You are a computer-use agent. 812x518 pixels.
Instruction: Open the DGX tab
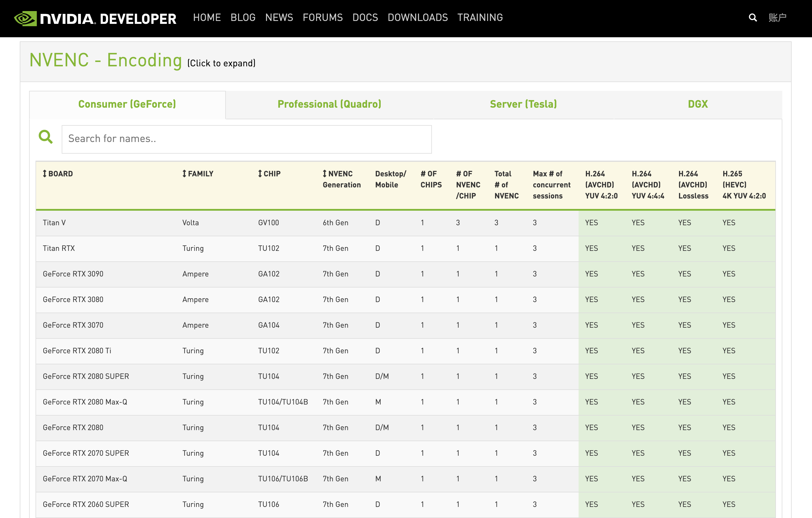tap(697, 104)
